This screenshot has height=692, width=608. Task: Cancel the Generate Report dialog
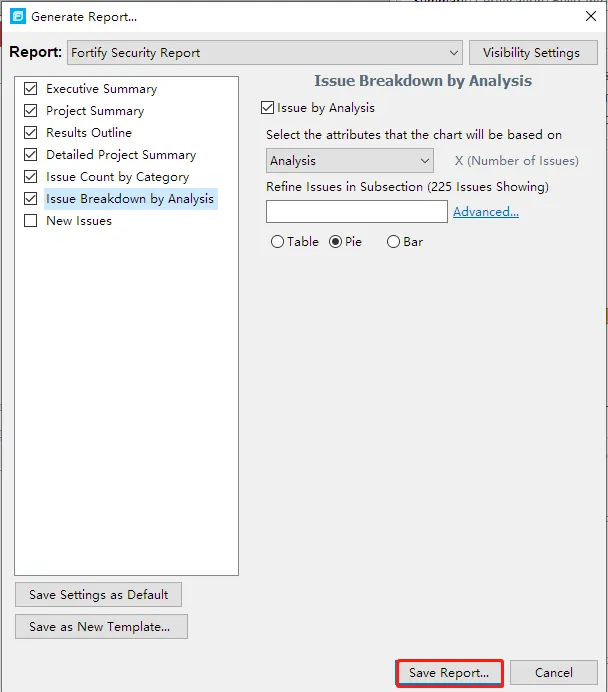click(x=554, y=673)
